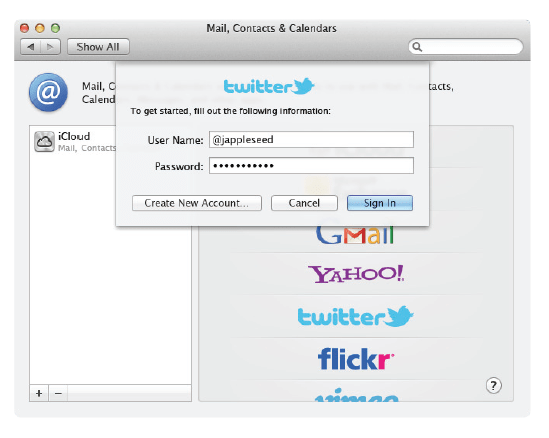Click the System Preferences search field
This screenshot has height=438, width=549.
coord(465,47)
